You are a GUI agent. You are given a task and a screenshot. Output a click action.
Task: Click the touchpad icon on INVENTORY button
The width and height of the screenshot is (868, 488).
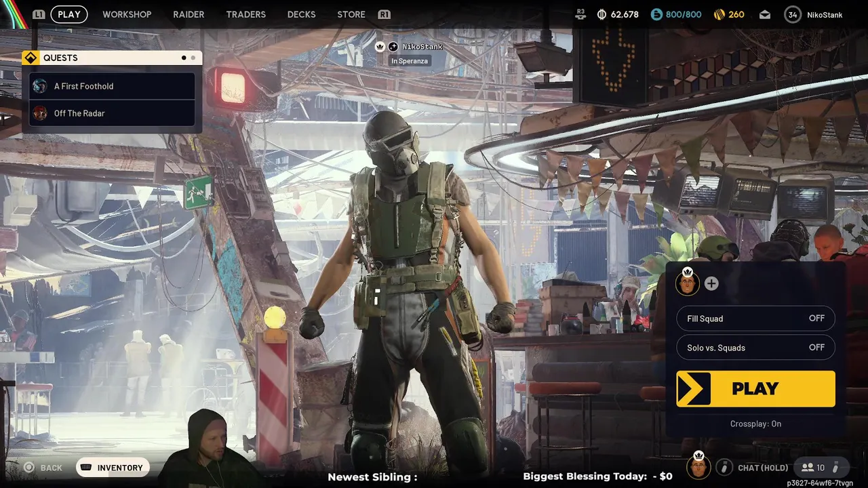86,468
